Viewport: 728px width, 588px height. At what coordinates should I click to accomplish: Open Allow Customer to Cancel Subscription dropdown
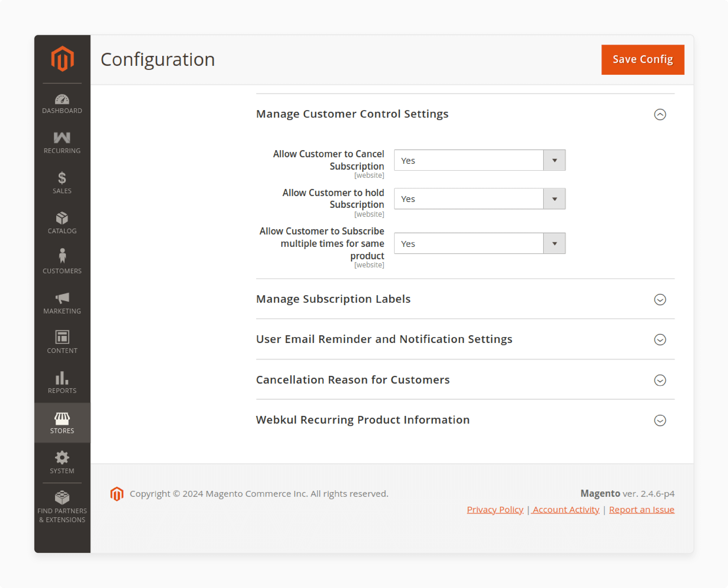click(479, 160)
